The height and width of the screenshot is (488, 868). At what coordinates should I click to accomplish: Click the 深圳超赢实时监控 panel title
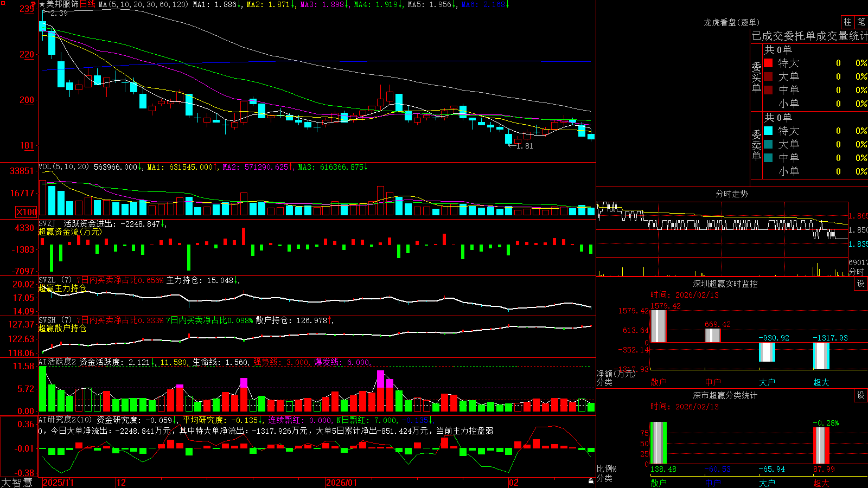[x=725, y=284]
